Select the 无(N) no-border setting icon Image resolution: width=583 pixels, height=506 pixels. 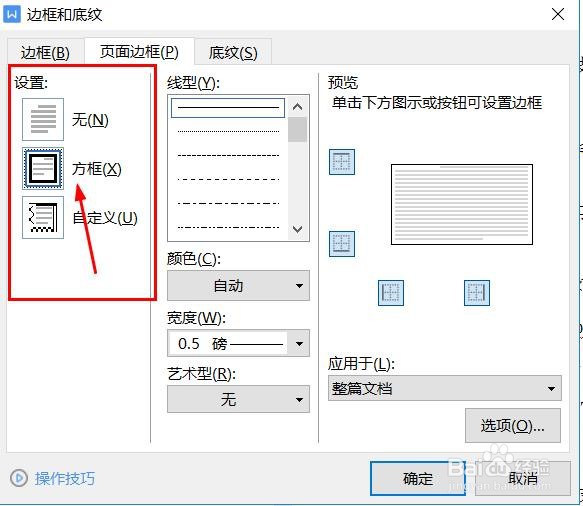coord(43,119)
